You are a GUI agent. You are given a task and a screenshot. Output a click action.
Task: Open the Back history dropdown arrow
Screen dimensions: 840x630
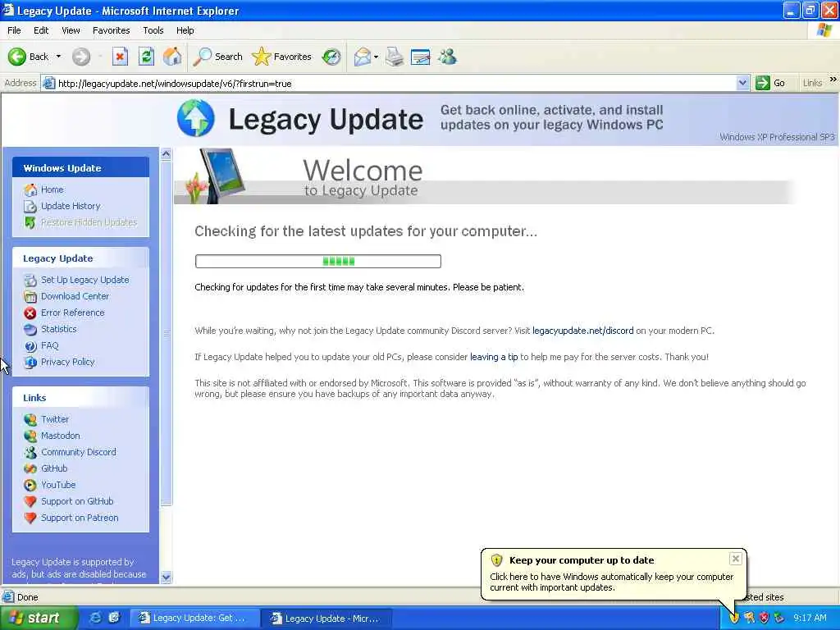pyautogui.click(x=58, y=57)
